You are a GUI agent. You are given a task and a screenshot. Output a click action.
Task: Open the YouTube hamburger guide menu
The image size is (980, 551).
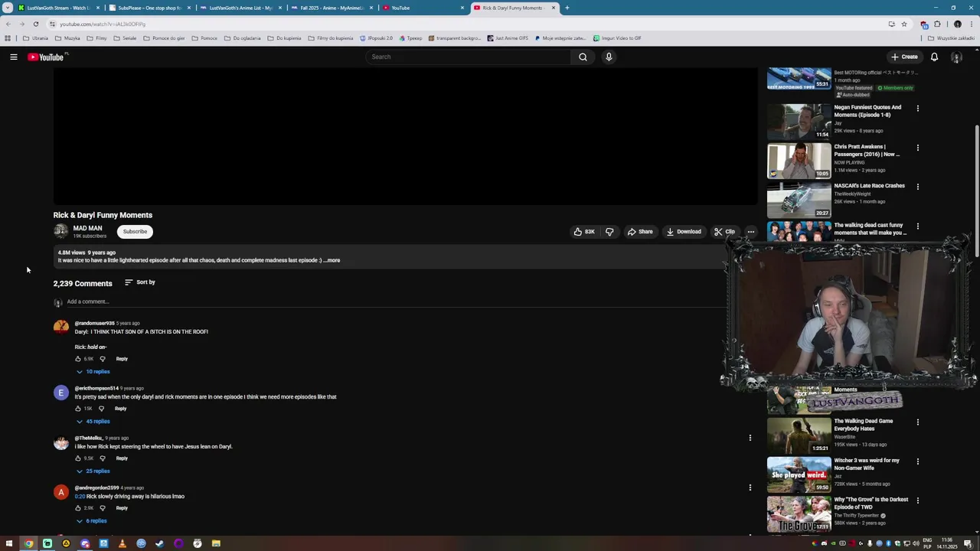pyautogui.click(x=13, y=57)
